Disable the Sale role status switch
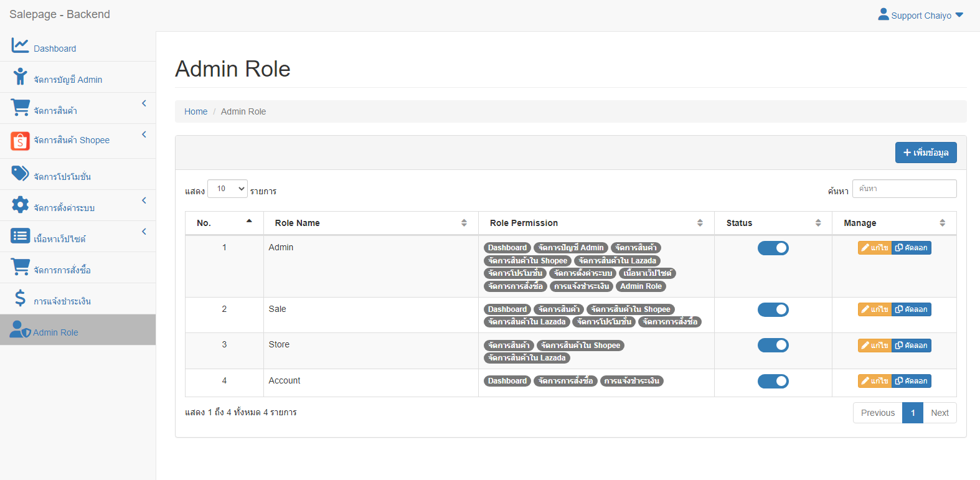The image size is (980, 480). pyautogui.click(x=773, y=310)
